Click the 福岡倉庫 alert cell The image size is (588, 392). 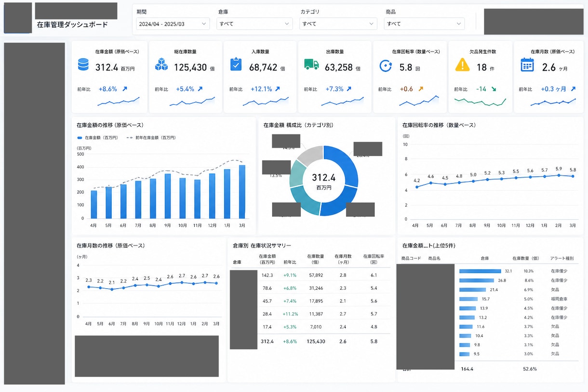tap(559, 299)
